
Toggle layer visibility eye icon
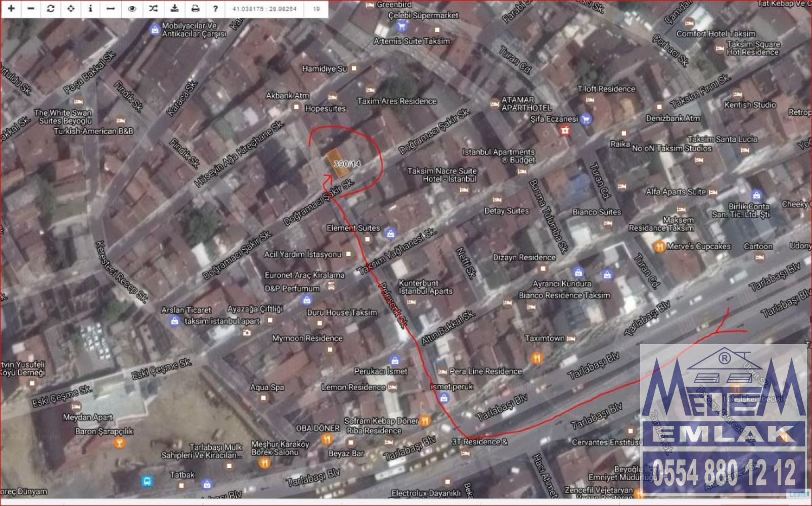(x=132, y=9)
